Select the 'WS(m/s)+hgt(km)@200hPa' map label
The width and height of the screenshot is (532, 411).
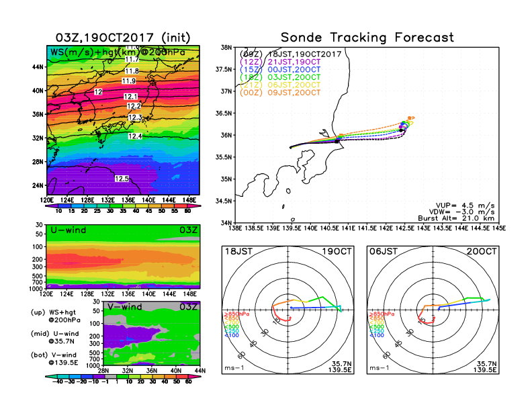(118, 52)
